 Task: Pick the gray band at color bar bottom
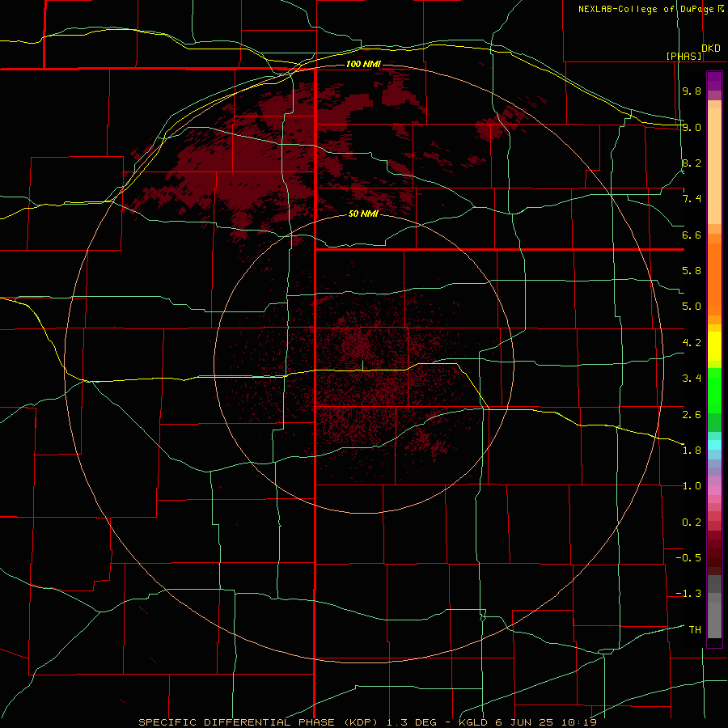click(714, 616)
